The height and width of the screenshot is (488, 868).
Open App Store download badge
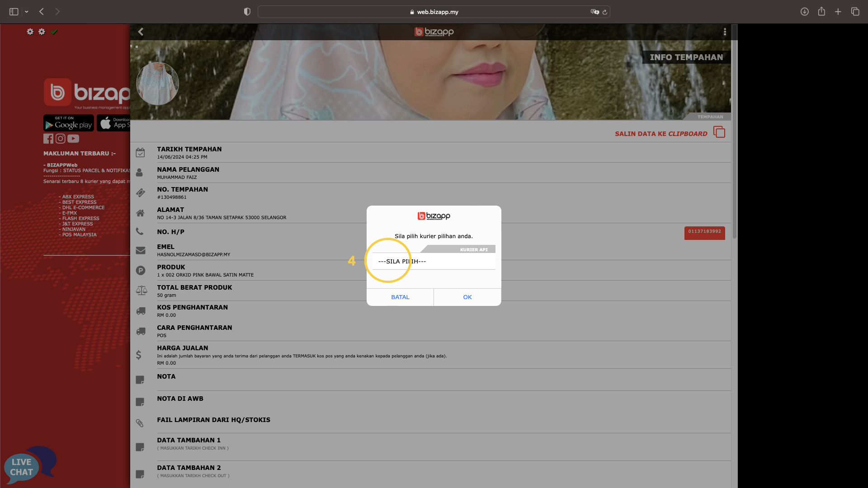pos(113,123)
